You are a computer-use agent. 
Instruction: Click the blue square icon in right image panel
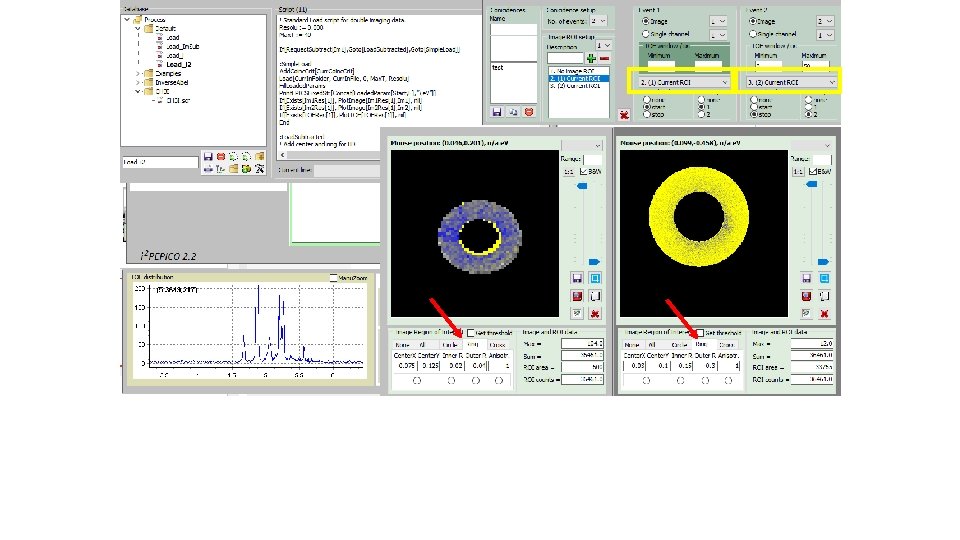(824, 279)
